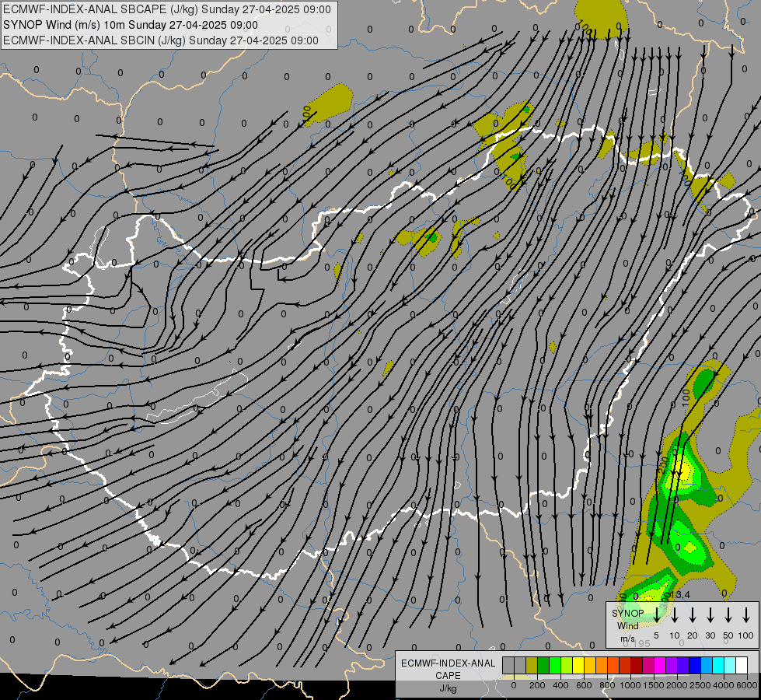761x700 pixels.
Task: Click the SYNOP Wind m/s legend label
Action: tap(627, 625)
